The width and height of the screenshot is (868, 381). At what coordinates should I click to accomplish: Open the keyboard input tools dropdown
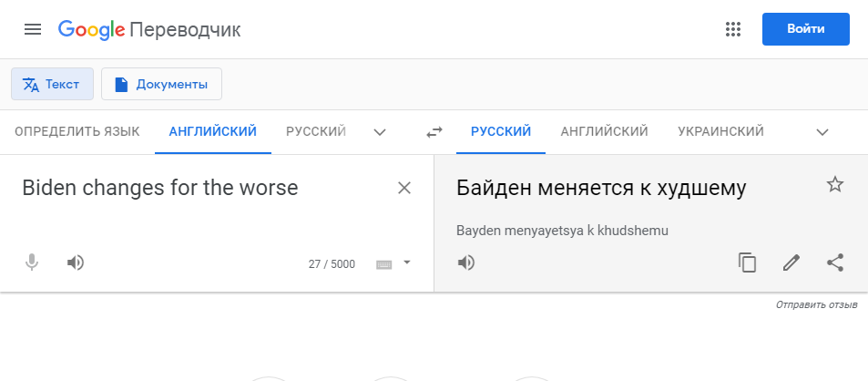[x=407, y=263]
